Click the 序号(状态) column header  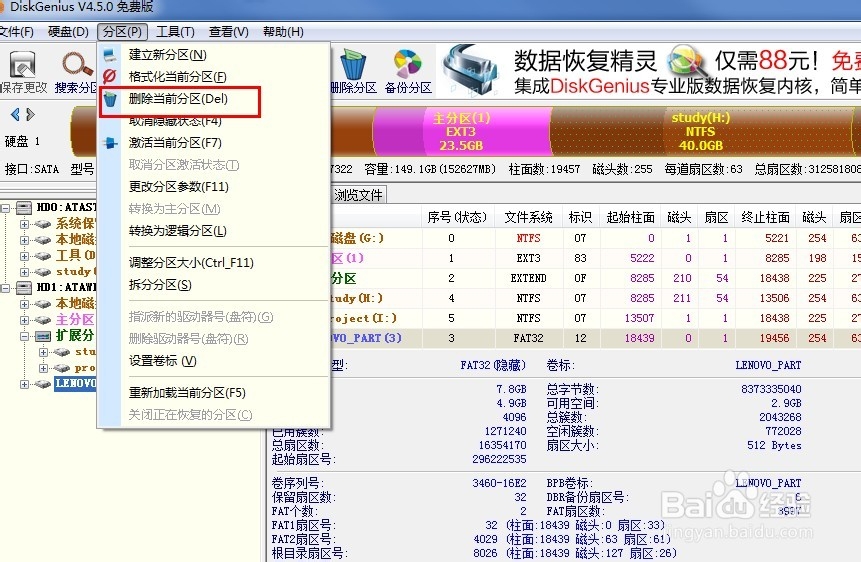(x=457, y=218)
